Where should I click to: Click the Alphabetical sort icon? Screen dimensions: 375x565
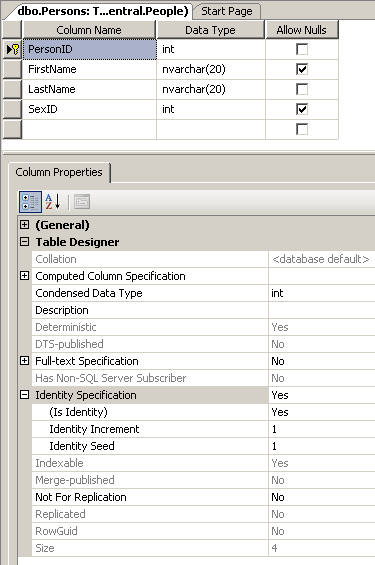pyautogui.click(x=53, y=202)
